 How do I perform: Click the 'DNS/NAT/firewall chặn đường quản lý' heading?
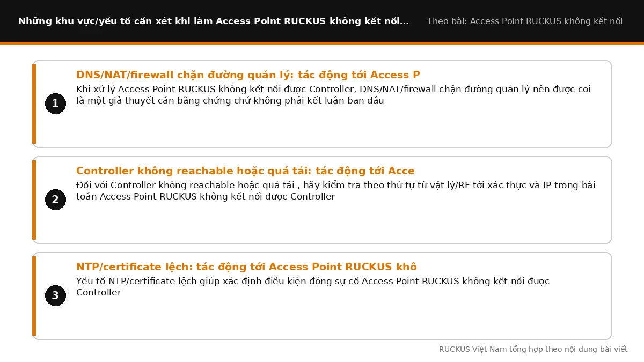[x=248, y=75]
